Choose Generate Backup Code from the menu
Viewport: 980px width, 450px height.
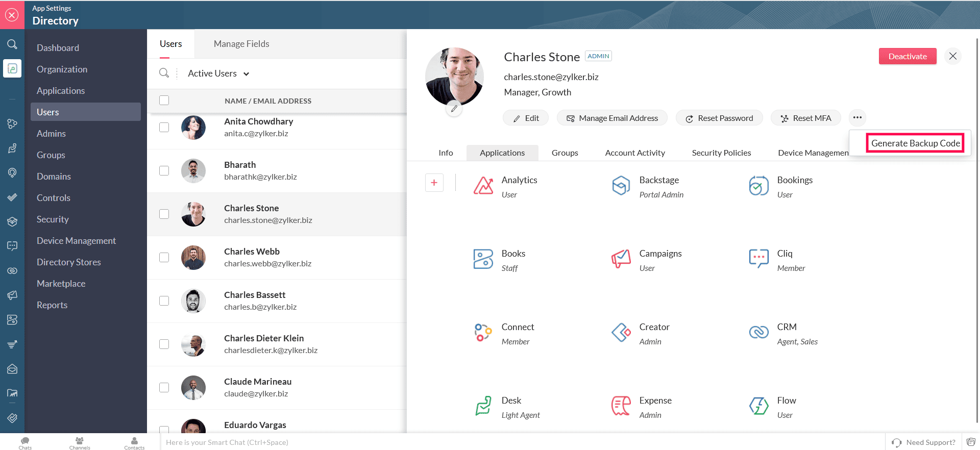coord(916,143)
